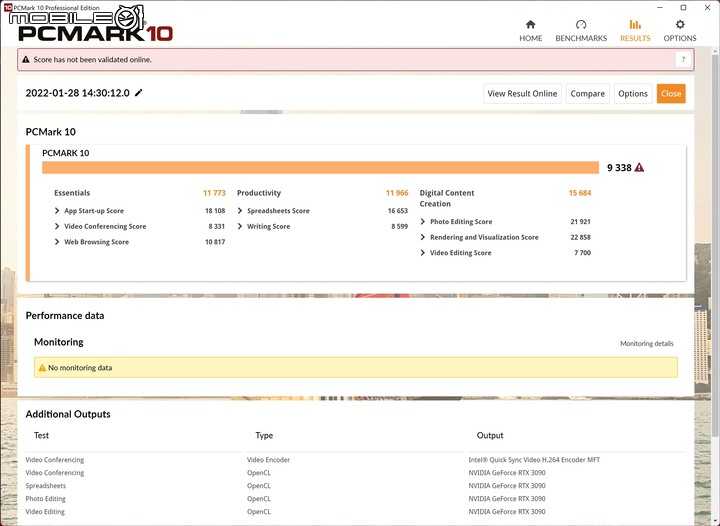Click App Start-up Score value 18 108
The width and height of the screenshot is (720, 526).
[215, 211]
